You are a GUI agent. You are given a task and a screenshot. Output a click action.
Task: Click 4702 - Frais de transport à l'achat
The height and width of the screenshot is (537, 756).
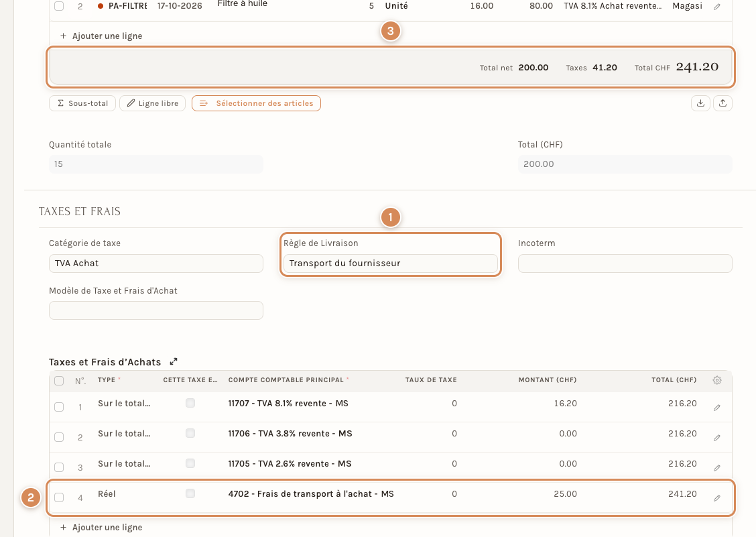[x=311, y=494]
